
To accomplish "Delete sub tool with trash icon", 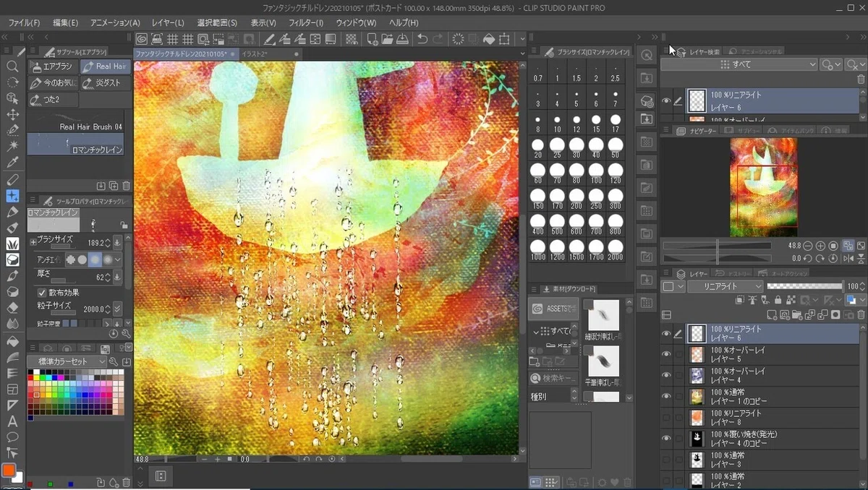I will point(126,186).
